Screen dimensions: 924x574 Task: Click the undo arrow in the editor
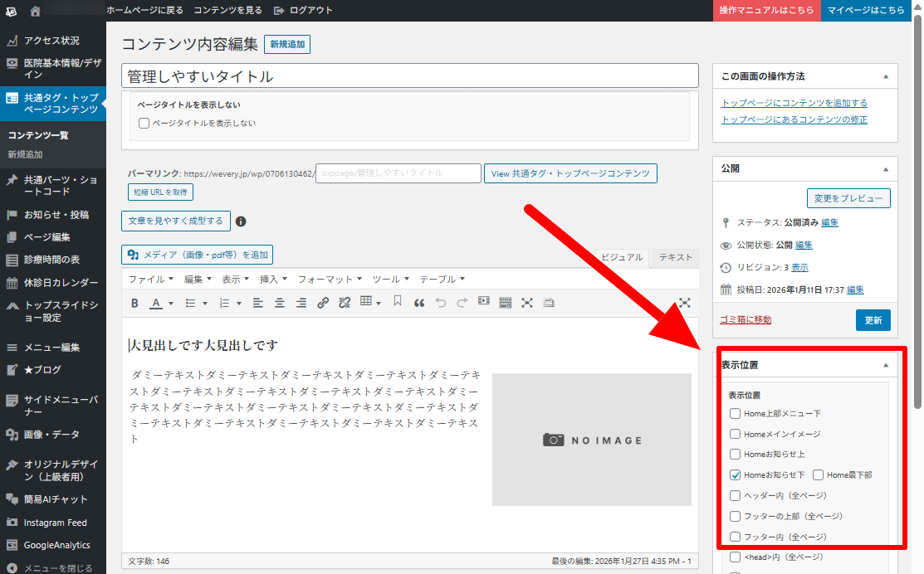coord(441,304)
